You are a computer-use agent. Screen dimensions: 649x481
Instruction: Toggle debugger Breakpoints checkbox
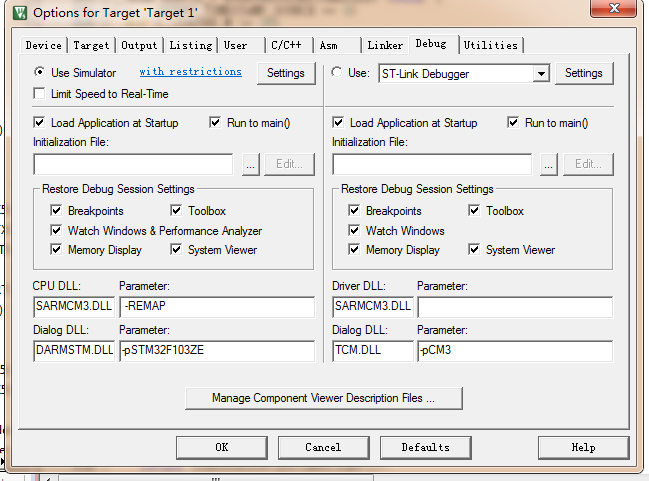(x=354, y=210)
